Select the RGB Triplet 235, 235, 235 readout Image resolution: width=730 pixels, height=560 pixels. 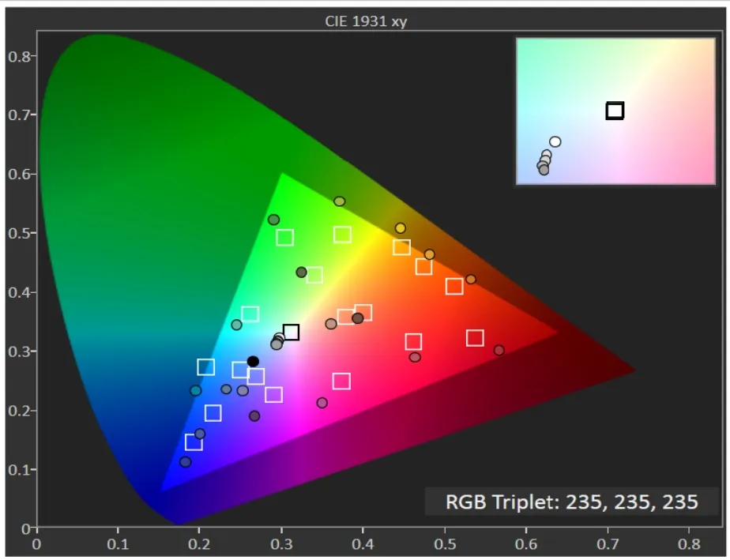572,502
